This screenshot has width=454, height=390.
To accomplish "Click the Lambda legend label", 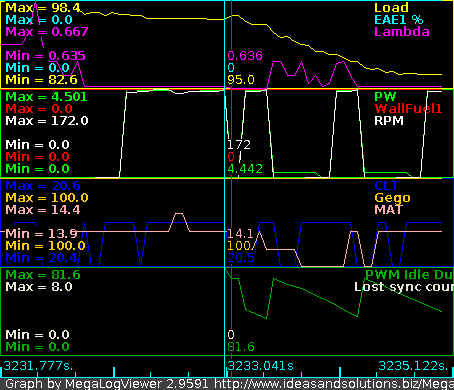I will [x=402, y=32].
